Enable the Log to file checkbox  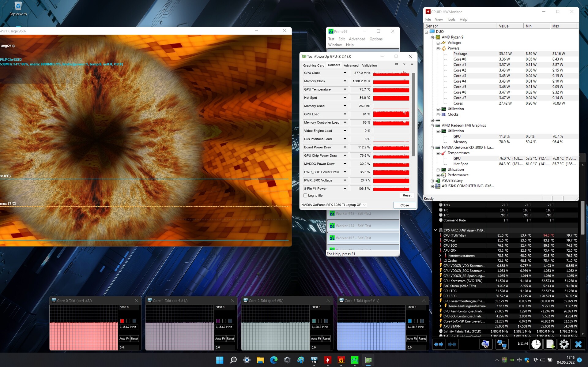point(305,195)
